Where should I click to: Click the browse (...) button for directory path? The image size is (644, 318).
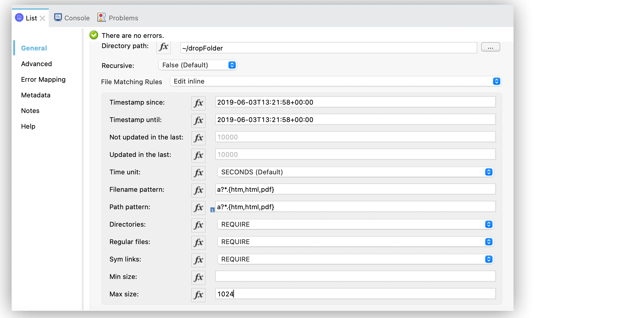click(x=490, y=47)
